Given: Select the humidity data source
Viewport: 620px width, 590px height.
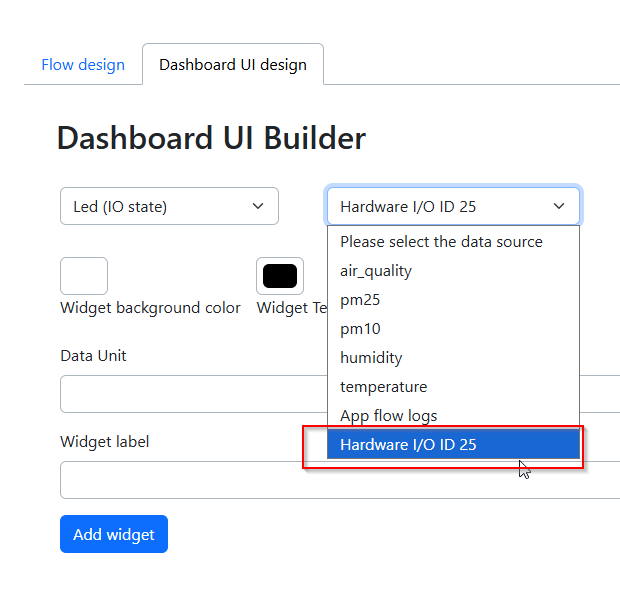Looking at the screenshot, I should point(371,358).
